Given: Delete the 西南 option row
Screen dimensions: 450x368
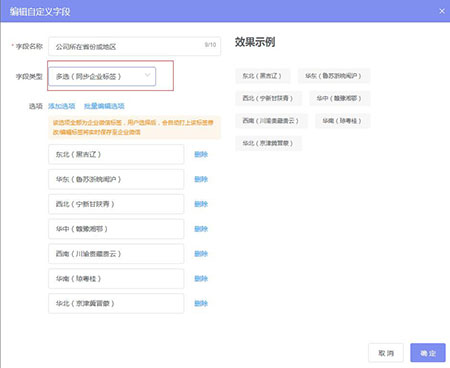Looking at the screenshot, I should point(201,254).
